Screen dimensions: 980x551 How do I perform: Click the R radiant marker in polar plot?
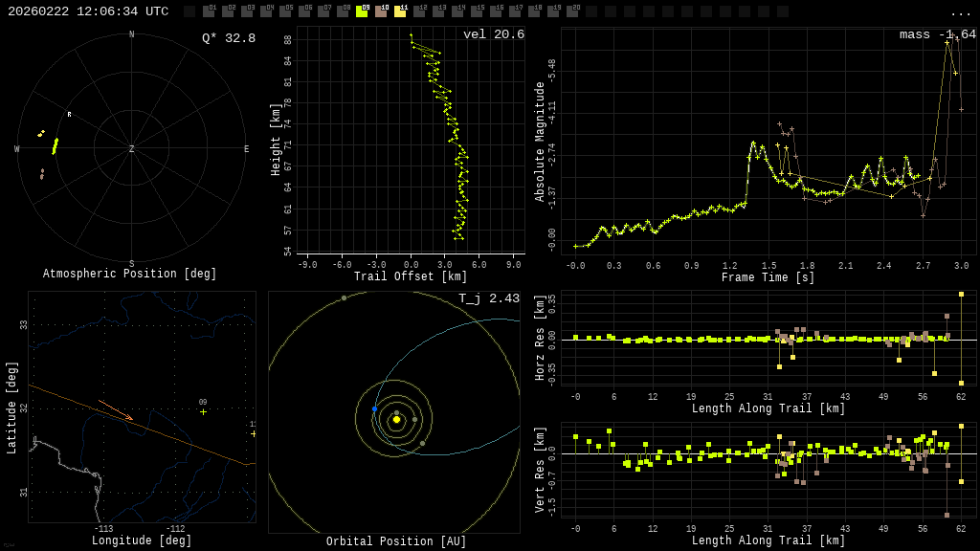69,115
